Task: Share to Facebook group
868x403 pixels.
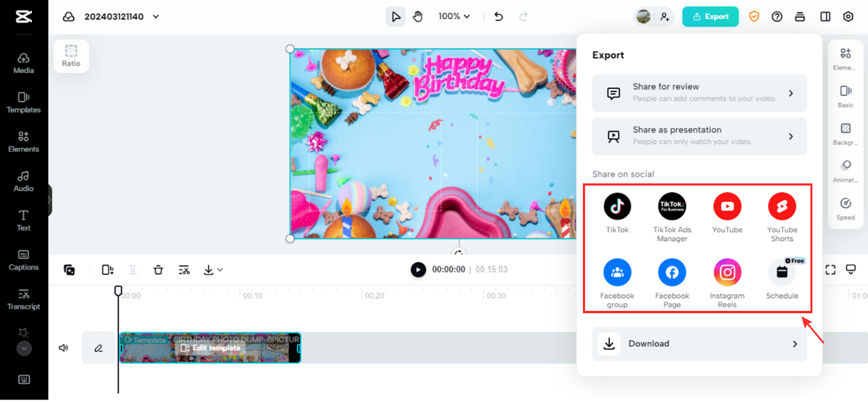Action: click(x=617, y=283)
